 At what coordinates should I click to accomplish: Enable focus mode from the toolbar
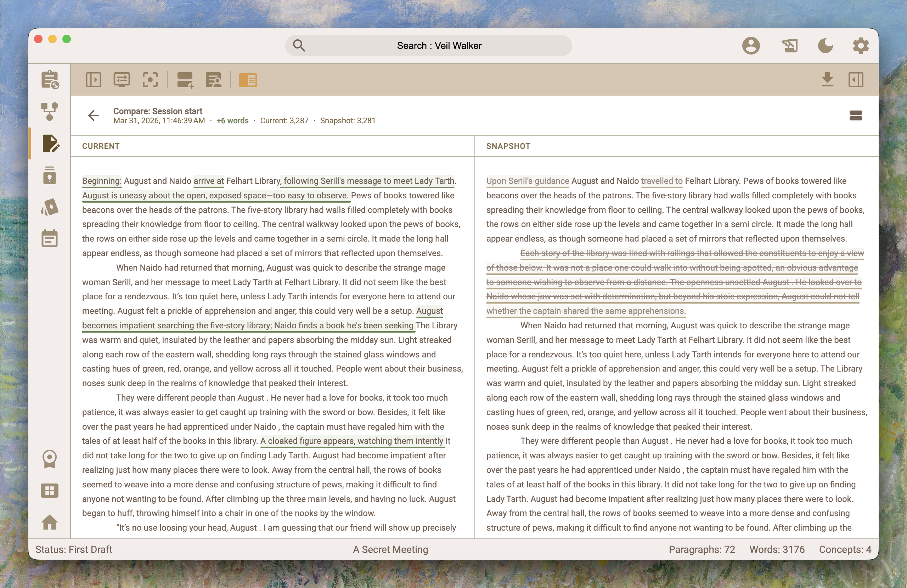click(x=150, y=80)
